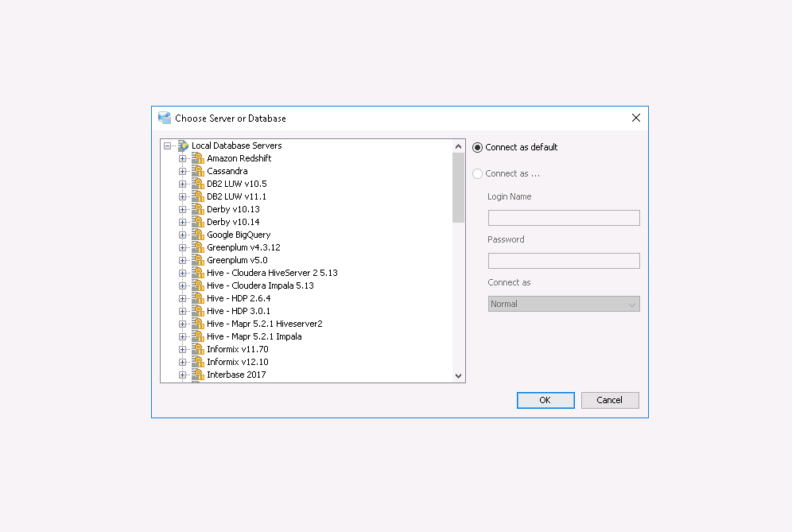Click the OK button
792x532 pixels.
pyautogui.click(x=545, y=400)
